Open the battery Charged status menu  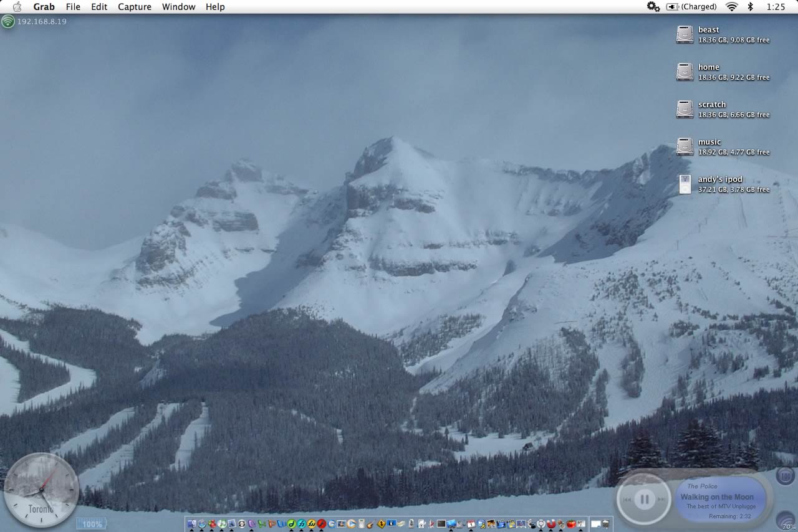691,7
